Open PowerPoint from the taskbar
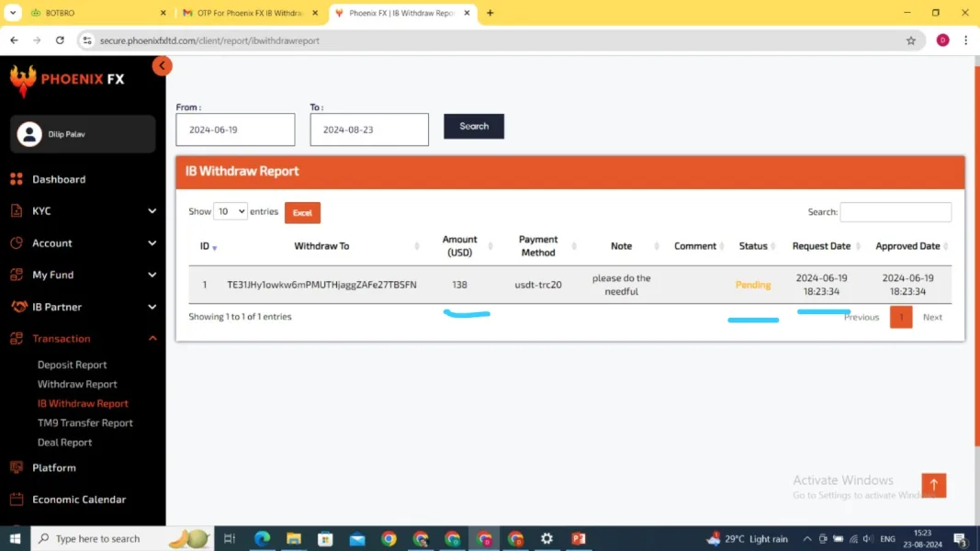The height and width of the screenshot is (551, 980). click(578, 538)
